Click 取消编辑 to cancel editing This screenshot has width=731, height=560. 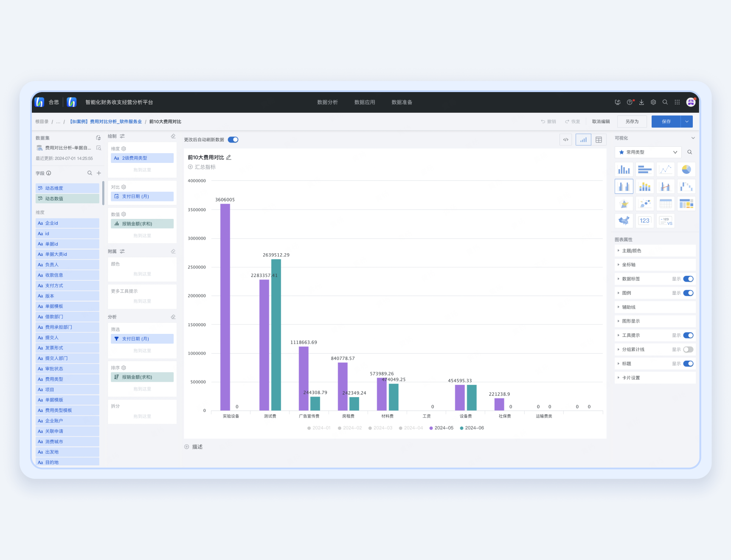click(x=601, y=122)
